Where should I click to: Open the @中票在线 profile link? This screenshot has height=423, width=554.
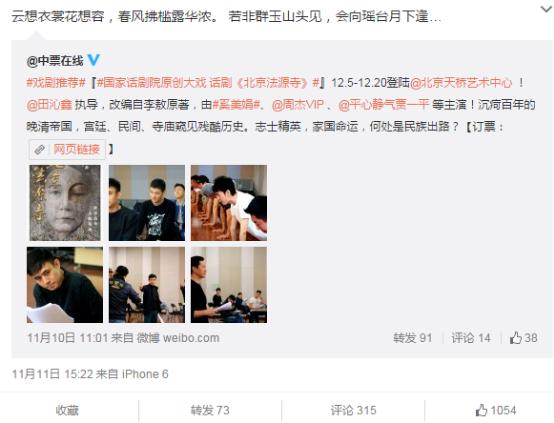point(55,61)
